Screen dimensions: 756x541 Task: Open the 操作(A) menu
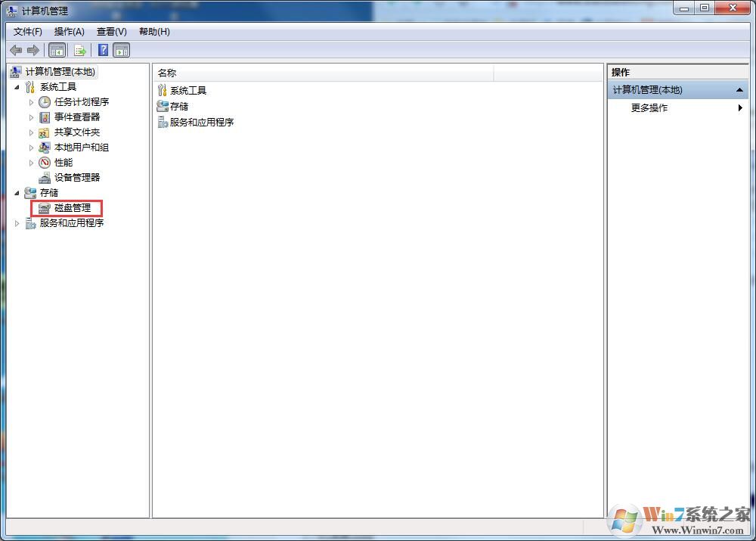pyautogui.click(x=69, y=31)
